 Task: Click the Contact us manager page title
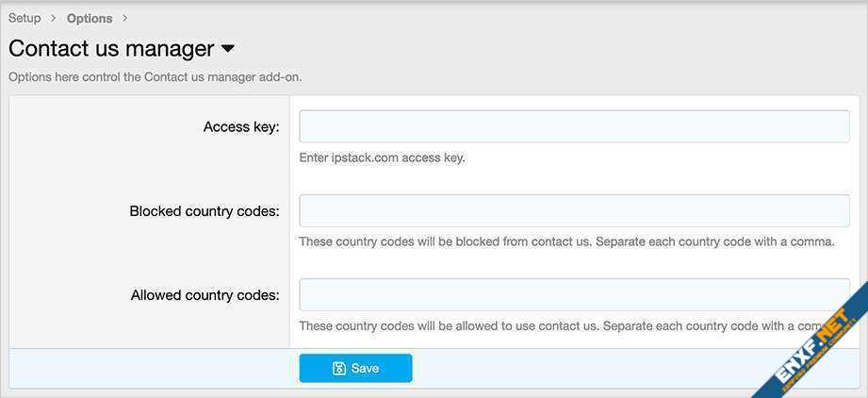(x=111, y=48)
